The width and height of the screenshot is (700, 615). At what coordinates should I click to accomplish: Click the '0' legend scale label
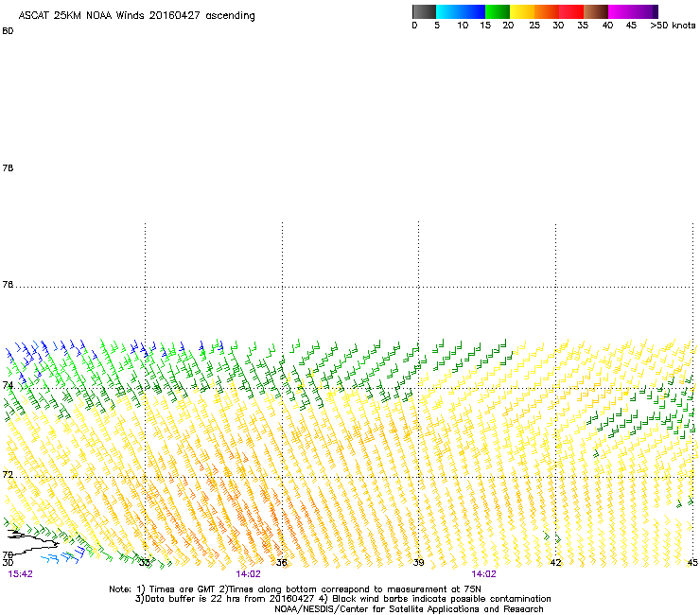[414, 26]
